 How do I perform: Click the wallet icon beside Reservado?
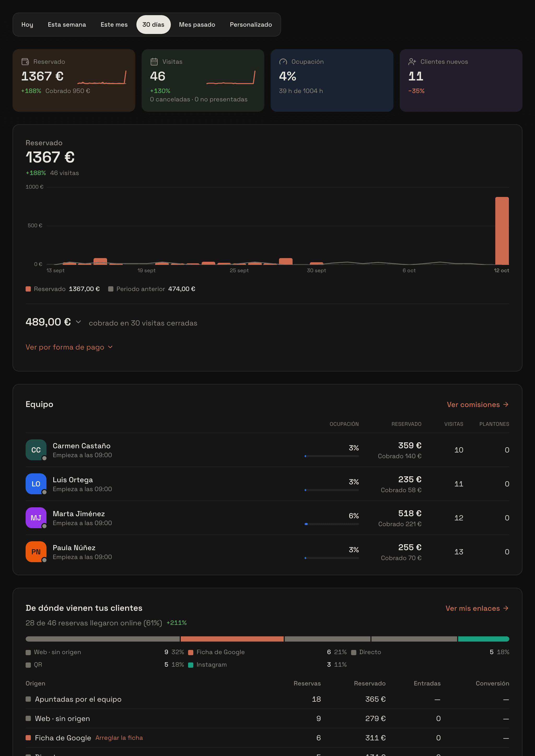(25, 62)
